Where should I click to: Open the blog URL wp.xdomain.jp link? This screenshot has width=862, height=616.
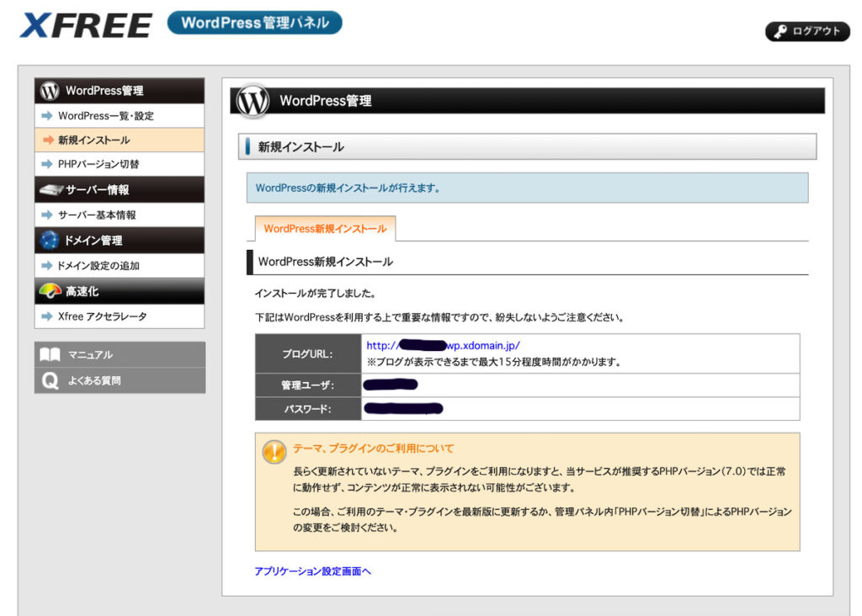(x=443, y=346)
